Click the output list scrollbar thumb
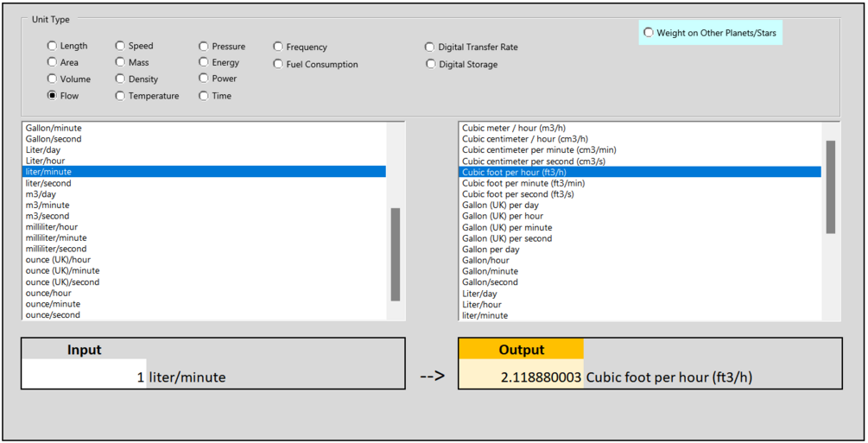 [x=830, y=187]
